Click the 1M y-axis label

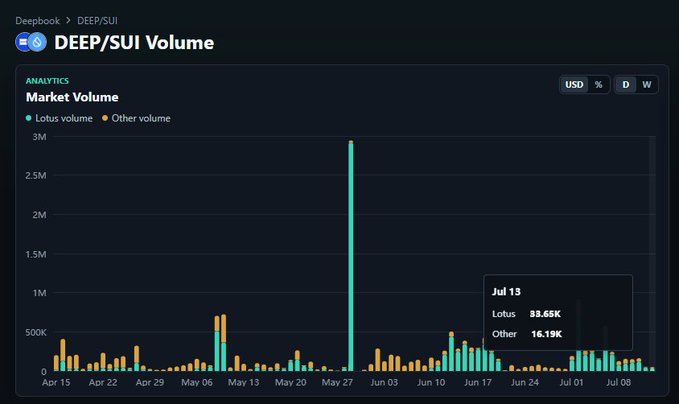(39, 293)
